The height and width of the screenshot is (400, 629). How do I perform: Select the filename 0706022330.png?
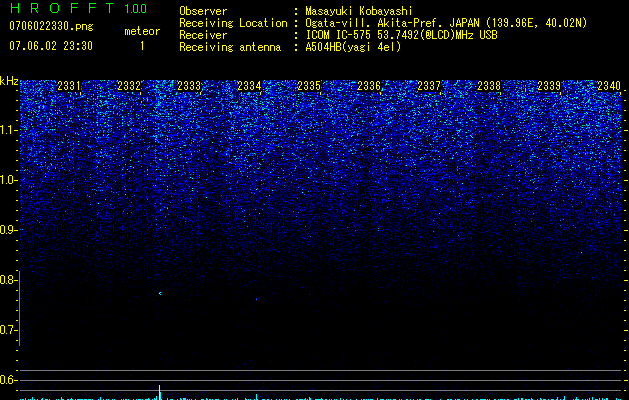(x=51, y=26)
